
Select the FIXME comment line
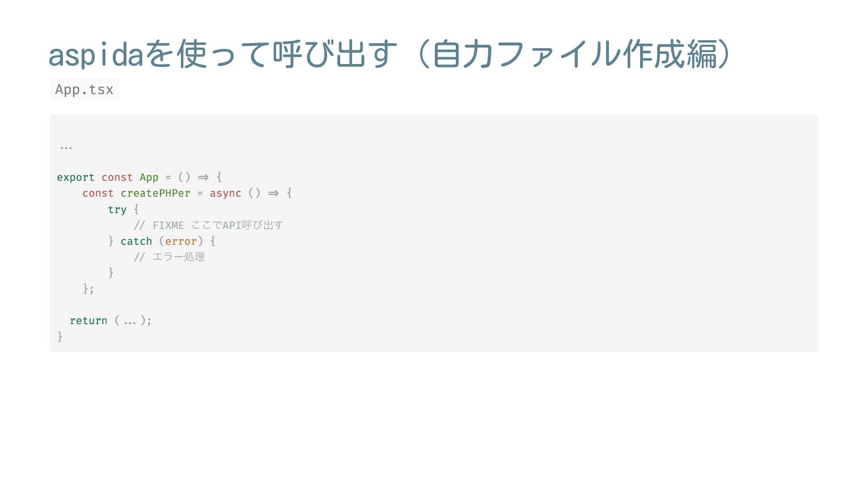tap(209, 225)
